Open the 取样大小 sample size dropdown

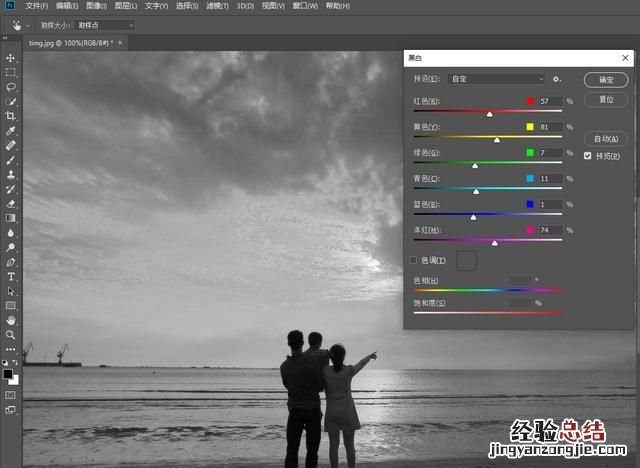click(x=104, y=25)
